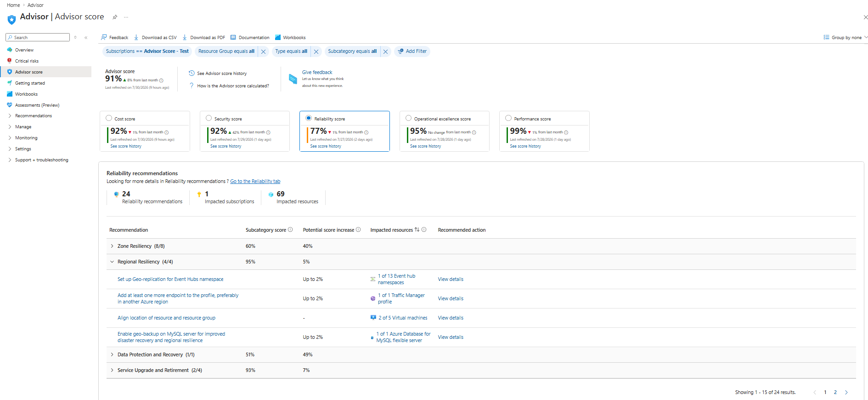Image resolution: width=868 pixels, height=400 pixels.
Task: See score history for Cost score
Action: pos(126,146)
